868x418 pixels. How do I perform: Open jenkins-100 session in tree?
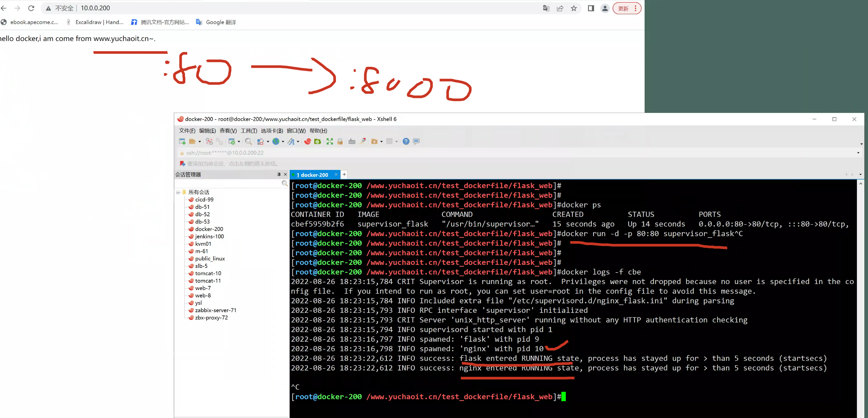(x=209, y=236)
